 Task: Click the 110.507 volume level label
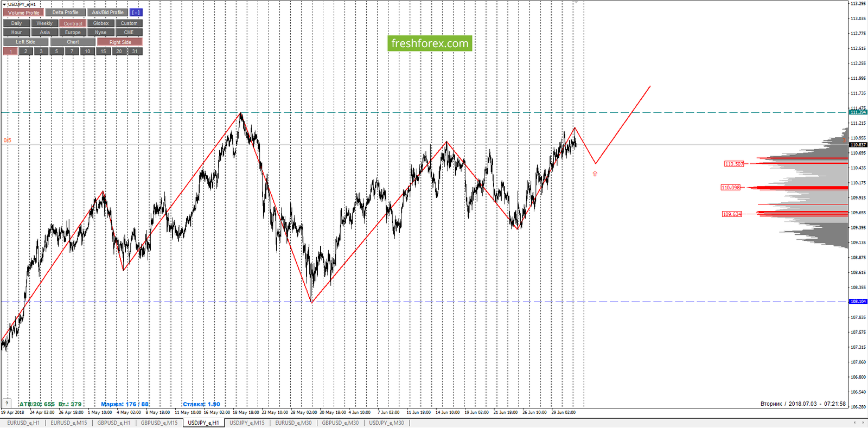[734, 164]
